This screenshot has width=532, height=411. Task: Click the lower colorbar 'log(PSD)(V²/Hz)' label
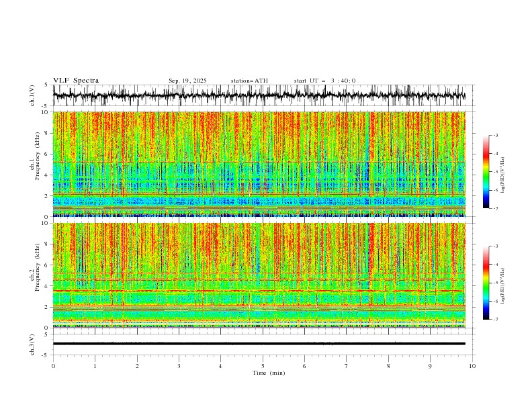pyautogui.click(x=503, y=285)
